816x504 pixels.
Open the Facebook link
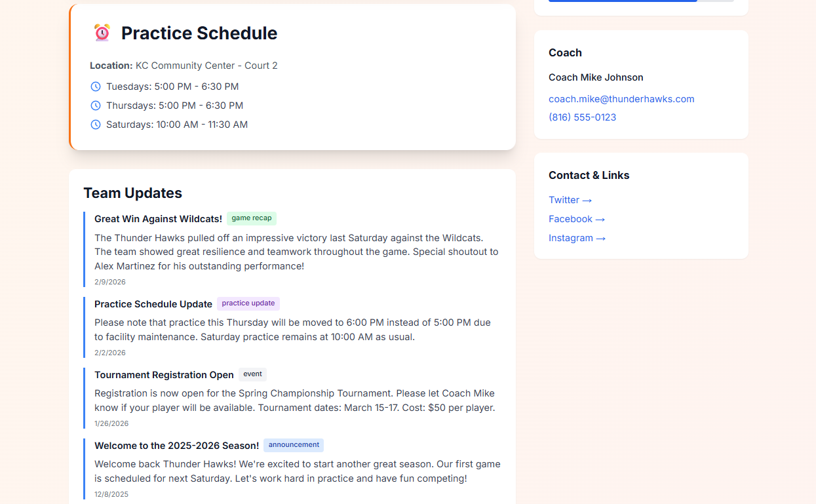coord(570,219)
